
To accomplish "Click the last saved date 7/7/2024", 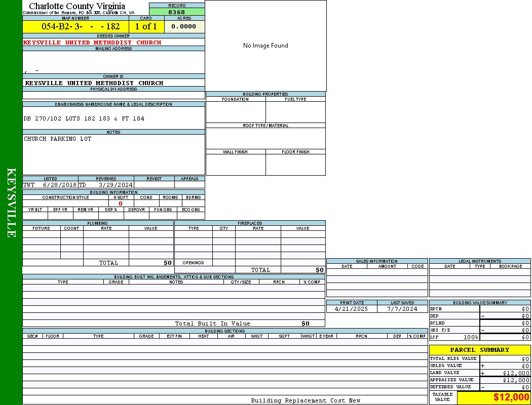I will point(402,309).
